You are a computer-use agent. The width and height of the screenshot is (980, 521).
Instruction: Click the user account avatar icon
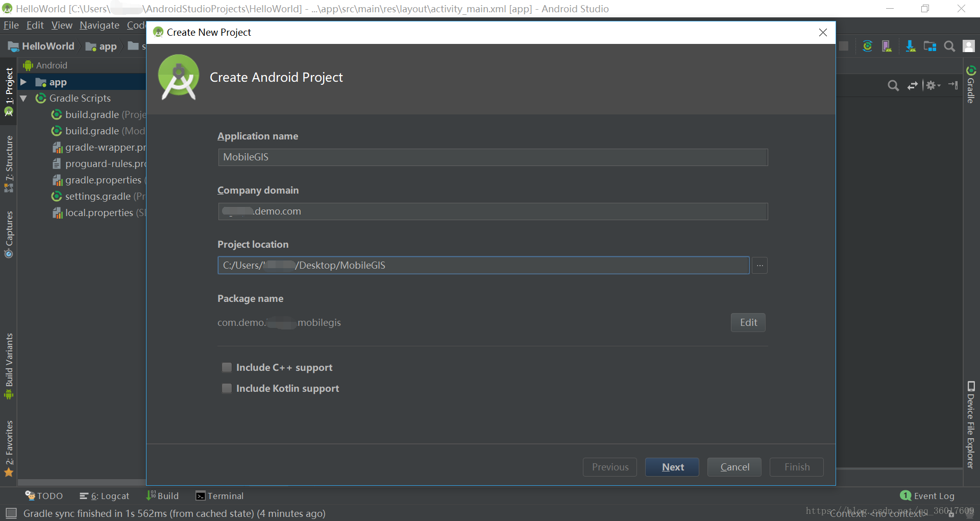point(968,46)
